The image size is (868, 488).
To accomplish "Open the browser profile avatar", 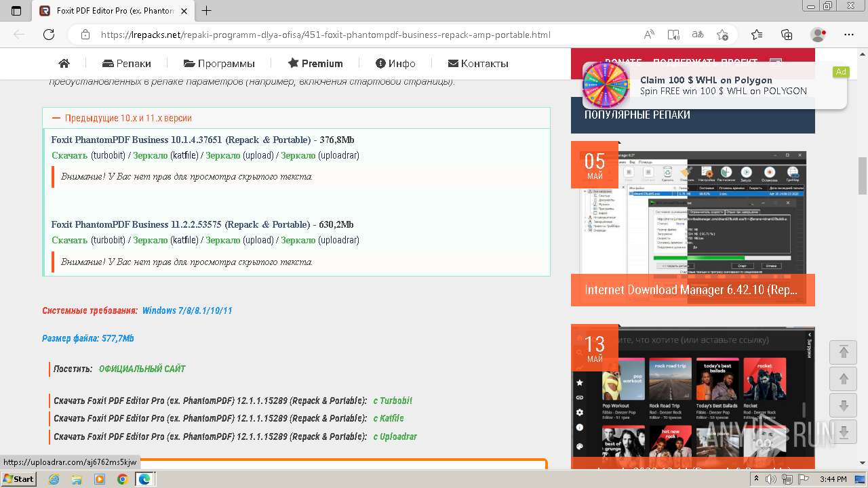I will 818,35.
